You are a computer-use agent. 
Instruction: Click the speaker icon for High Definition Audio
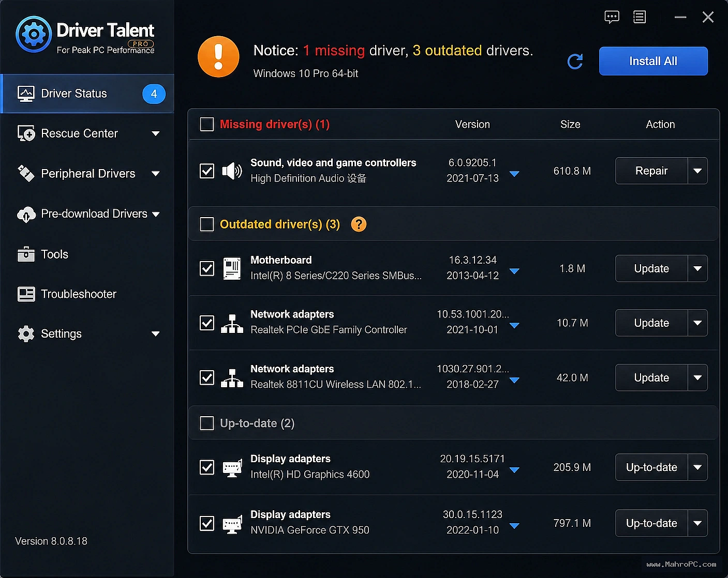point(232,171)
